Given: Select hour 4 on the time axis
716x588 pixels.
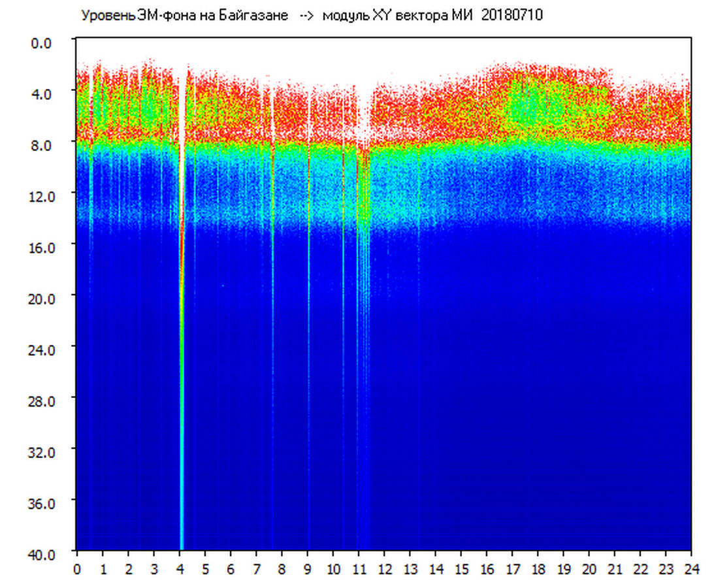Looking at the screenshot, I should (180, 568).
